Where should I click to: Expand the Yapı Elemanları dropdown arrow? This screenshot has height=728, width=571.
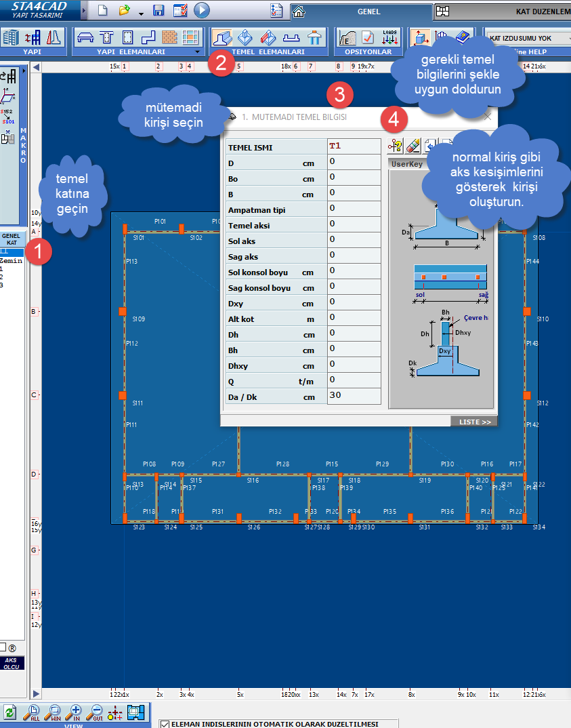tap(197, 52)
